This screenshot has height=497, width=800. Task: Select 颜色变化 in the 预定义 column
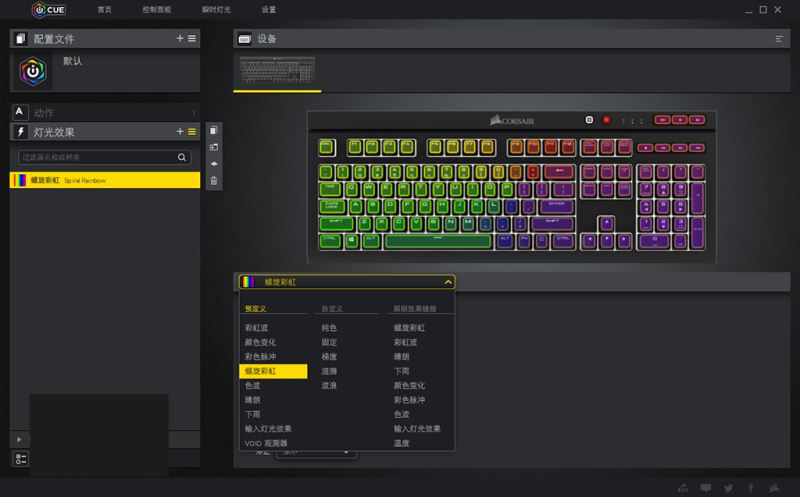(260, 342)
